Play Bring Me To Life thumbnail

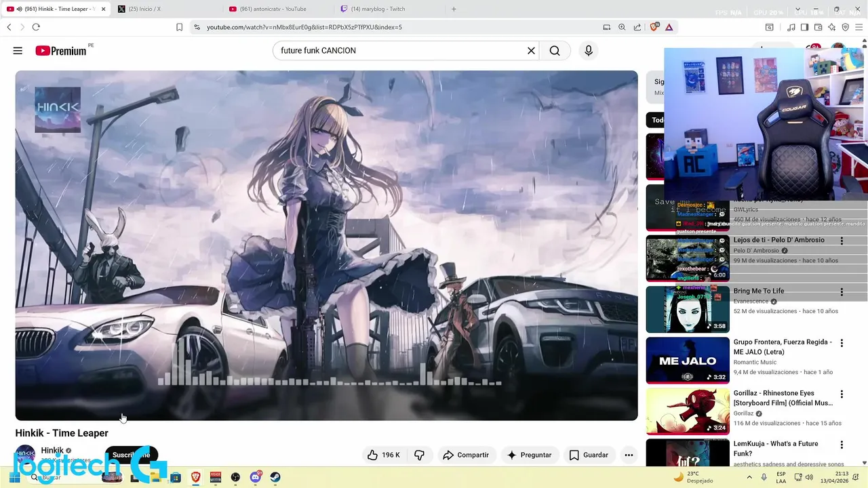point(688,309)
